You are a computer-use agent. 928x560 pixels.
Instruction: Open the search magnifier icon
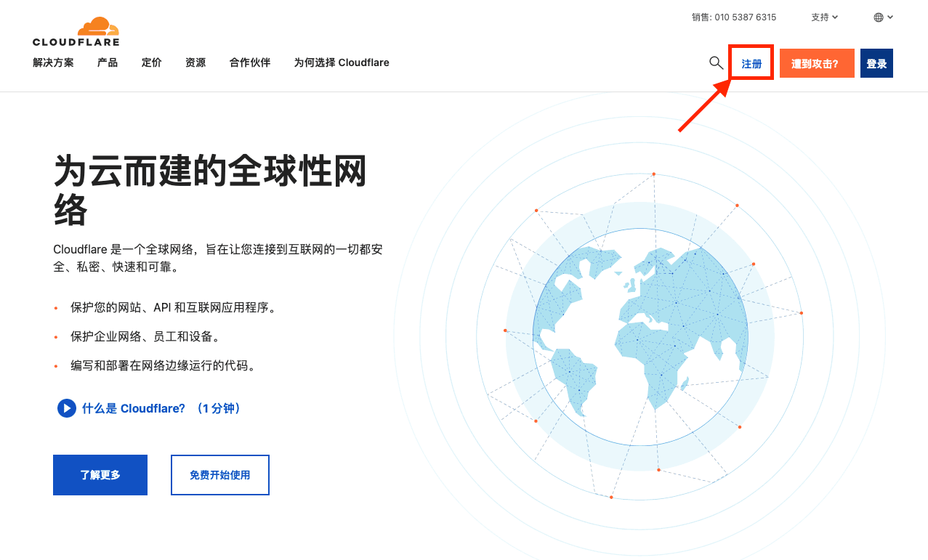716,62
